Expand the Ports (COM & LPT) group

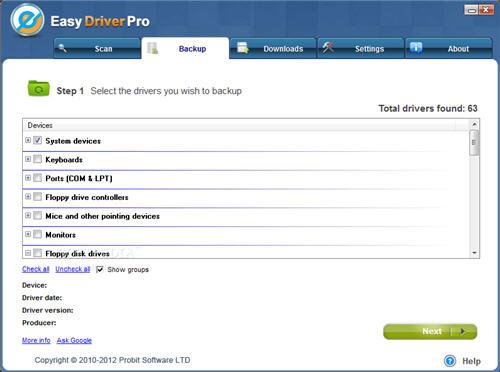28,178
